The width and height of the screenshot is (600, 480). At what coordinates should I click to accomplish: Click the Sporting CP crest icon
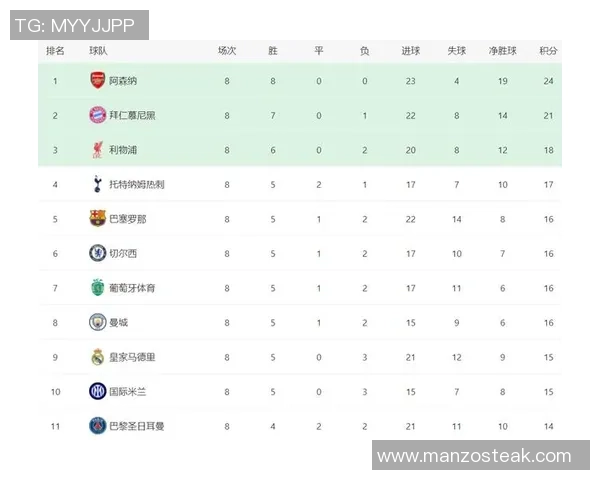97,288
